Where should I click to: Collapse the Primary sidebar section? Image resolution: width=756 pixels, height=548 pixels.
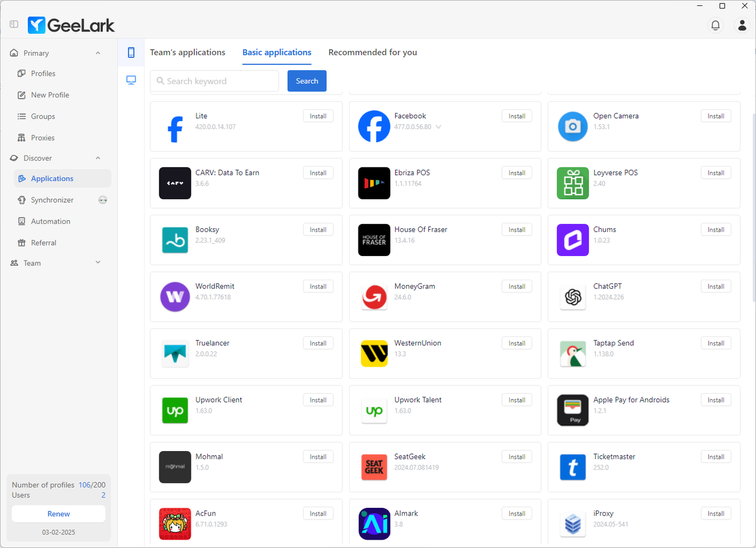(x=98, y=53)
